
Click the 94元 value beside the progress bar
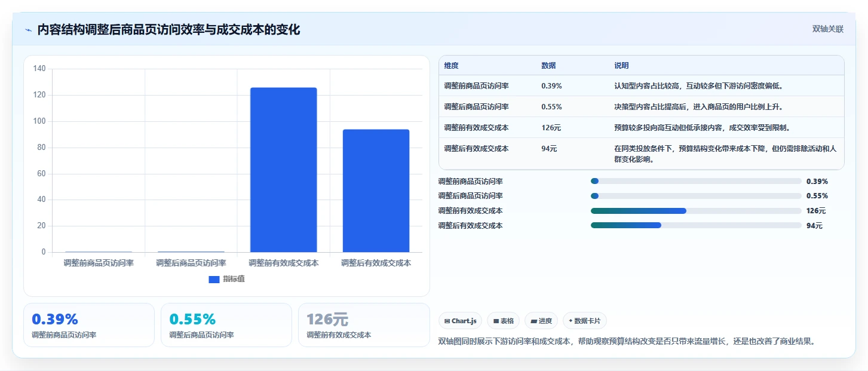coord(814,226)
